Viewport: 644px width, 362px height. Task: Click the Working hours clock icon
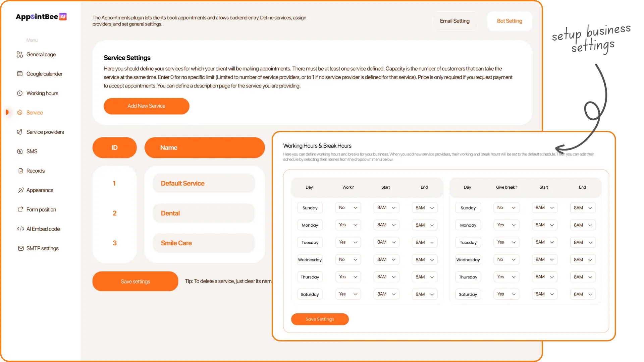coord(20,93)
